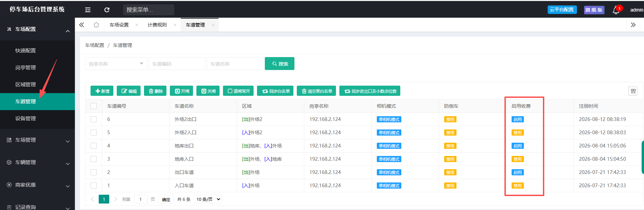The image size is (644, 210).
Task: Toggle 启用 fee status for lane 6
Action: [x=517, y=119]
